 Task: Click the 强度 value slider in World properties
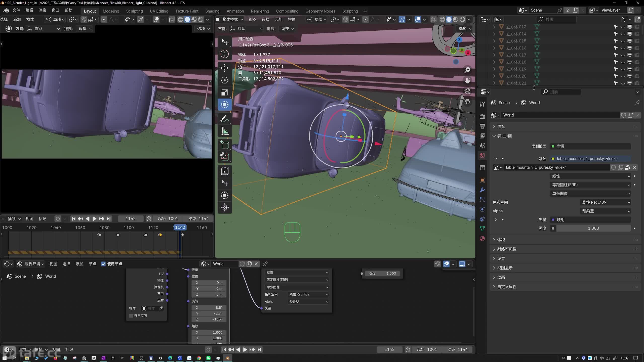[593, 228]
